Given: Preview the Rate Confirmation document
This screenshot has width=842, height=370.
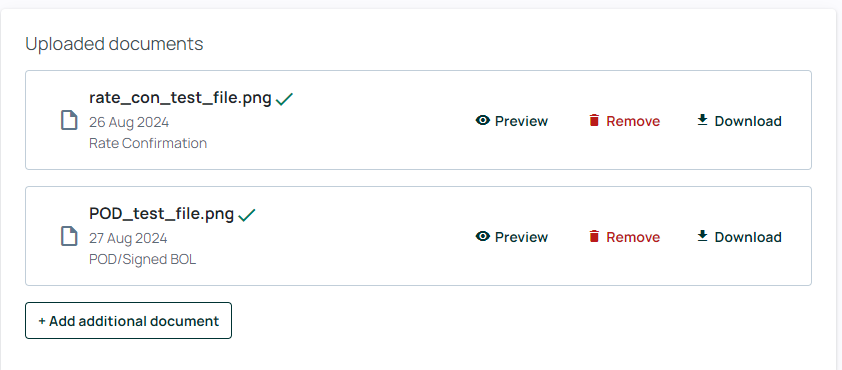Looking at the screenshot, I should click(512, 121).
